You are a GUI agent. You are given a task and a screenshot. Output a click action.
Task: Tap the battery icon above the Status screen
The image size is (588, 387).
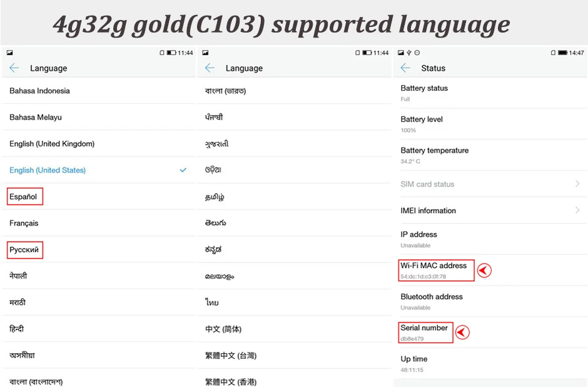(x=562, y=53)
